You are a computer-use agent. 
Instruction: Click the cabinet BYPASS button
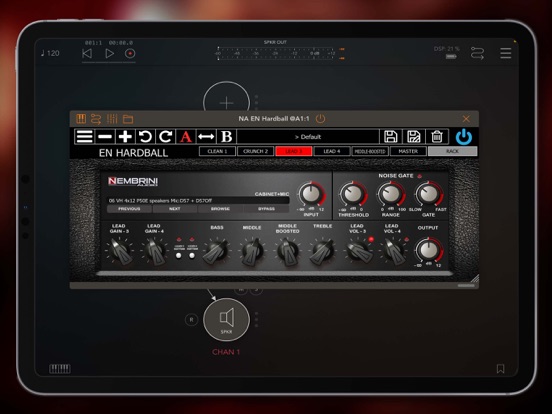[266, 209]
